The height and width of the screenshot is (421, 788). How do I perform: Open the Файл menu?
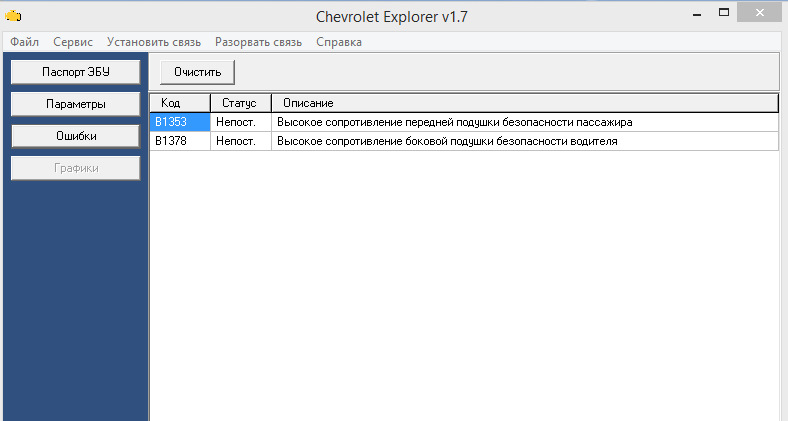click(25, 42)
